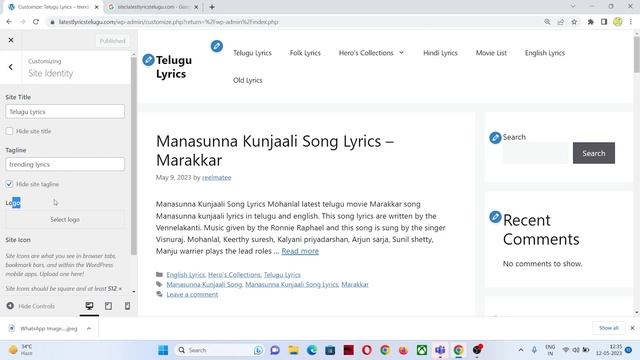Open Microsoft Store from taskbar
This screenshot has height=360, width=640.
pyautogui.click(x=330, y=350)
